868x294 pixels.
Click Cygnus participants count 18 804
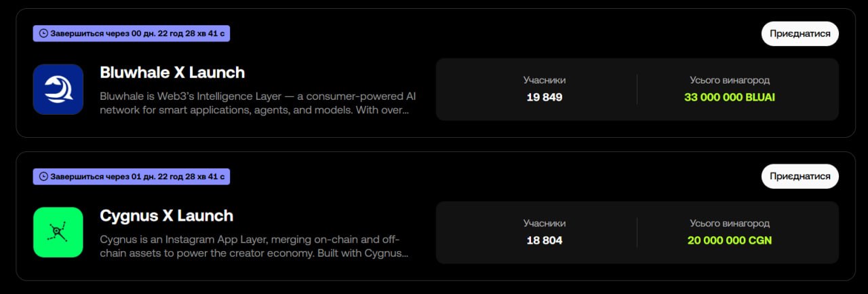tap(545, 240)
